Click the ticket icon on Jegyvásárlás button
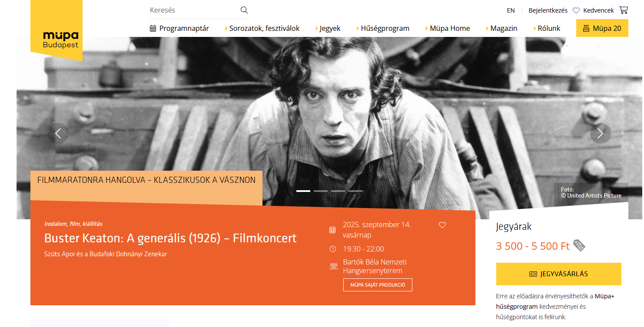The width and height of the screenshot is (644, 327). (533, 274)
